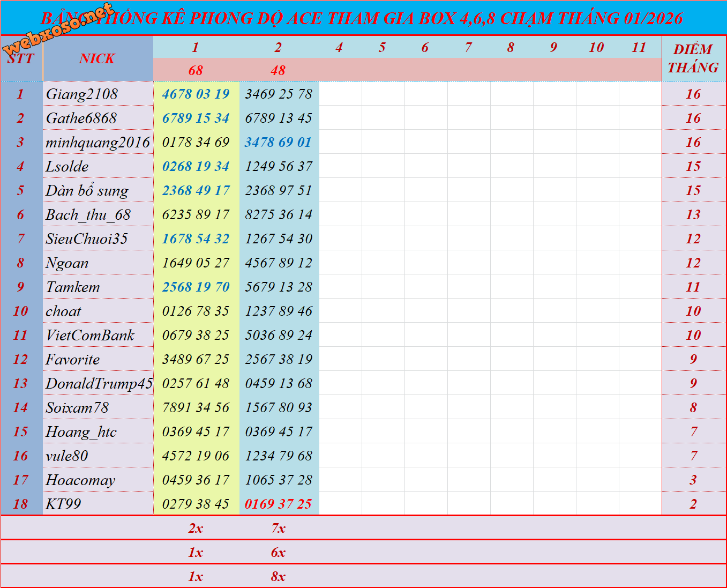Screen dimensions: 727x588
Task: Click cell 3489 67 25
Action: tap(196, 359)
